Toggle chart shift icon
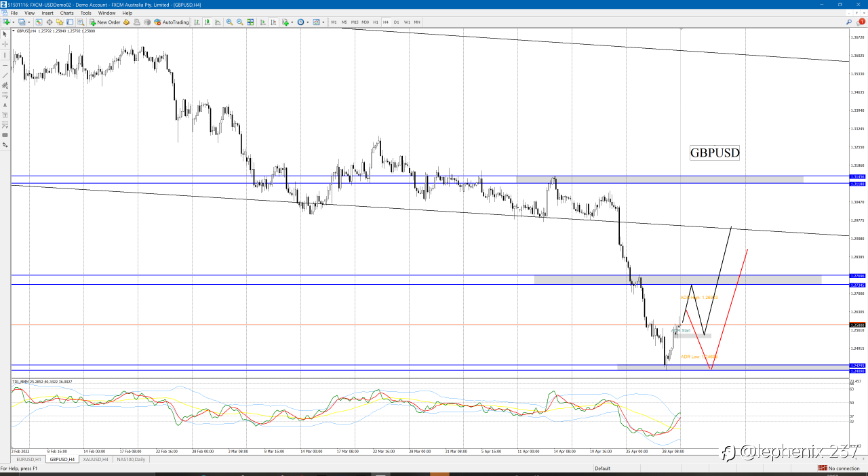868x476 pixels. click(273, 22)
